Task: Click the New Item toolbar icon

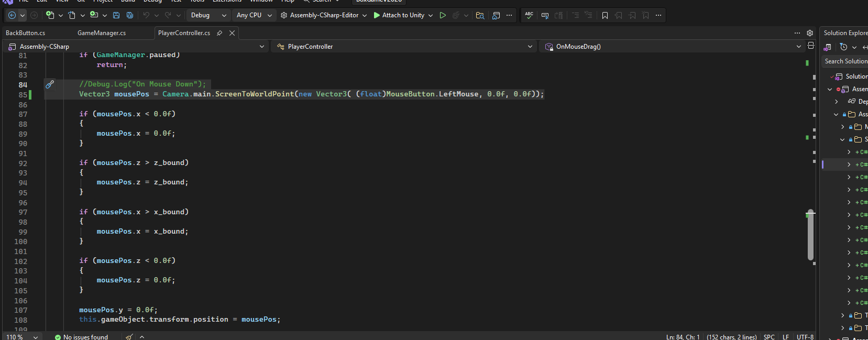Action: tap(50, 15)
